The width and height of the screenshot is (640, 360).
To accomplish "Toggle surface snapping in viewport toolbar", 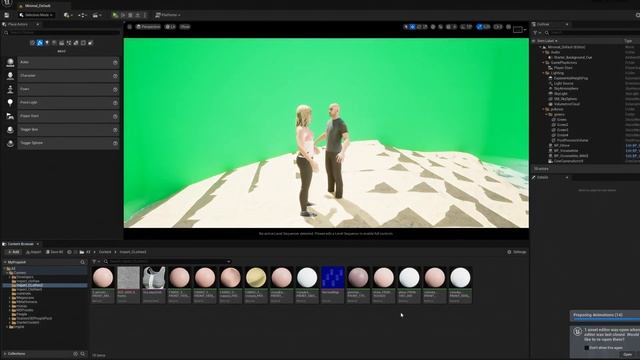I will [441, 27].
